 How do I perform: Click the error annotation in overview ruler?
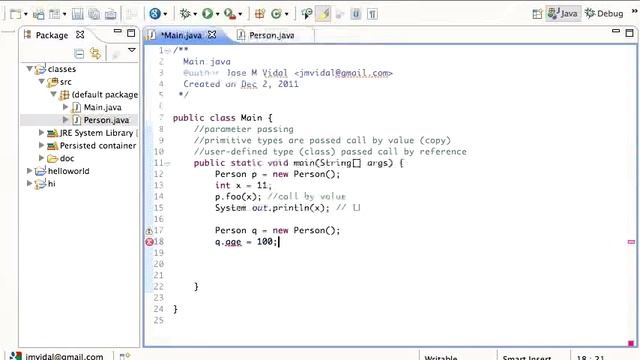point(631,242)
